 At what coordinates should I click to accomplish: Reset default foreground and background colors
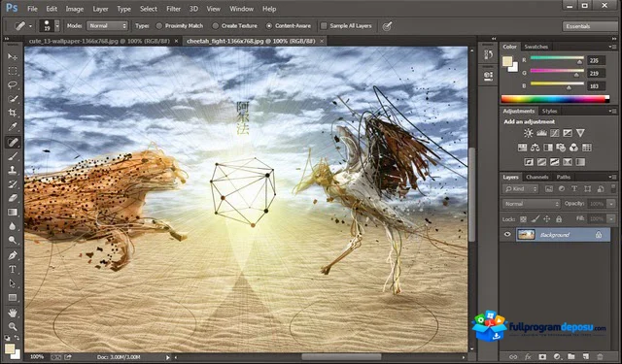pyautogui.click(x=7, y=338)
